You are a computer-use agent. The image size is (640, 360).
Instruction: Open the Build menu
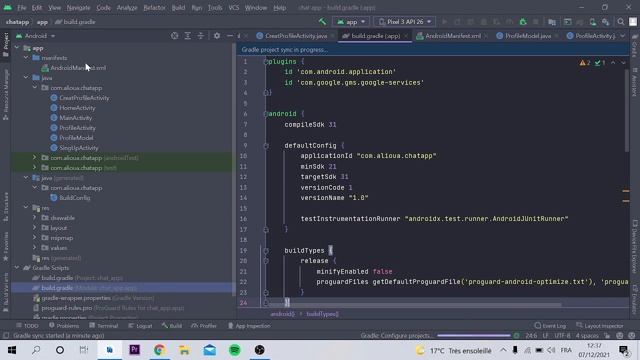(178, 7)
